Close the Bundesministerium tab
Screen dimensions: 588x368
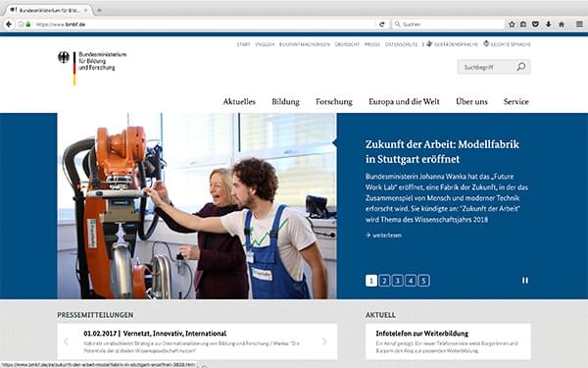pos(85,10)
